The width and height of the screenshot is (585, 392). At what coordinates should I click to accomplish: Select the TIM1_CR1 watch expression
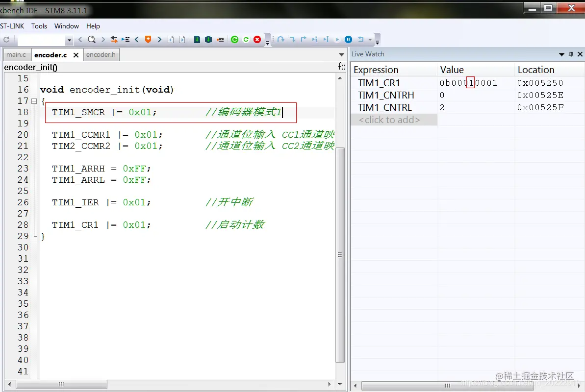tap(379, 83)
